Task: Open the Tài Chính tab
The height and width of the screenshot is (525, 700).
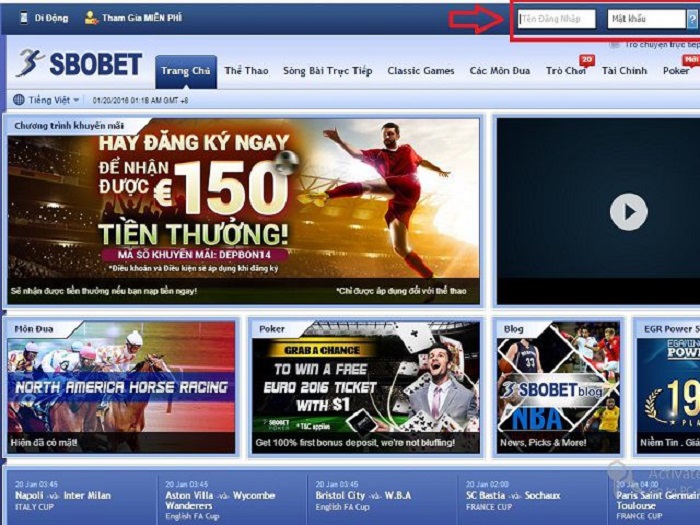Action: click(x=624, y=71)
